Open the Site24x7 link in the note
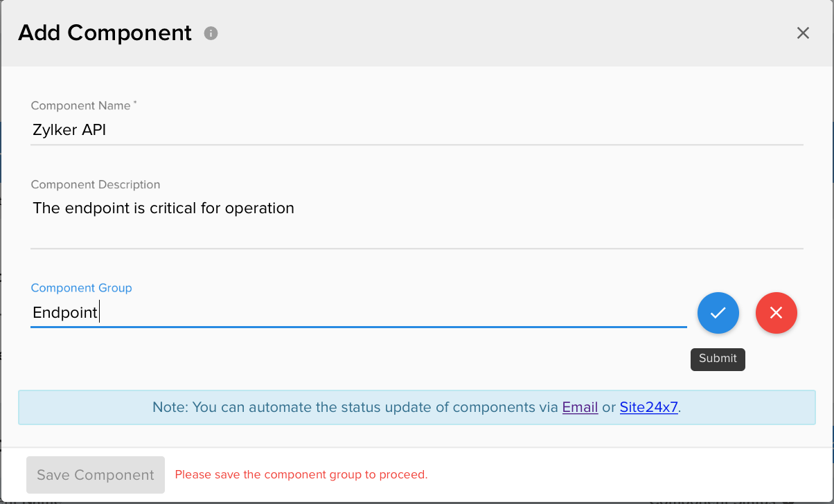834x504 pixels. (x=648, y=407)
